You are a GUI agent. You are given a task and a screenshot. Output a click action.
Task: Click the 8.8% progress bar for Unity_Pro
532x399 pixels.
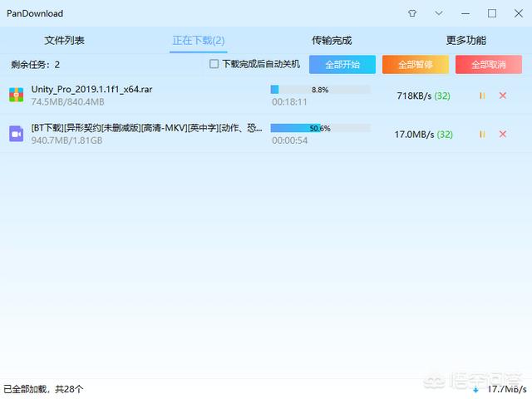coord(320,89)
